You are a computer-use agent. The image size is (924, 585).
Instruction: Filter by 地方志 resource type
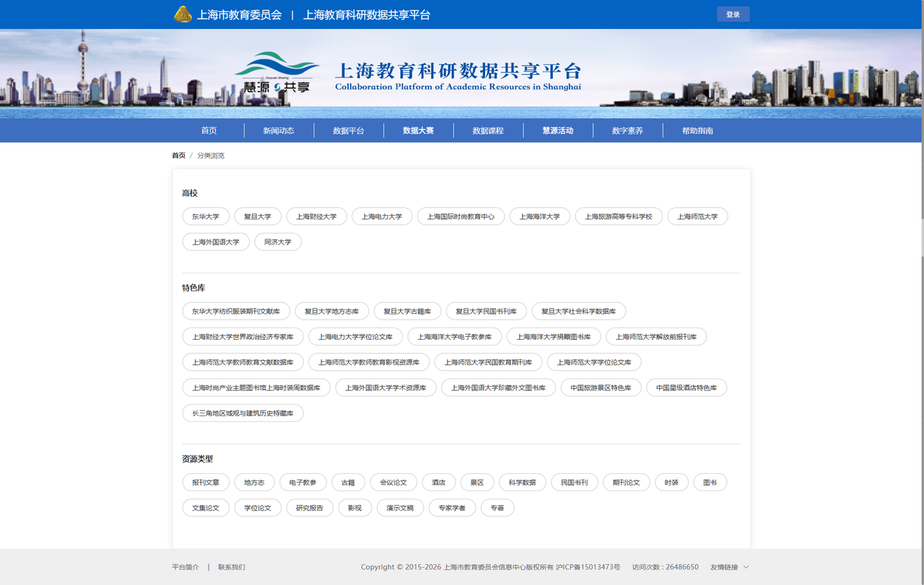point(254,482)
